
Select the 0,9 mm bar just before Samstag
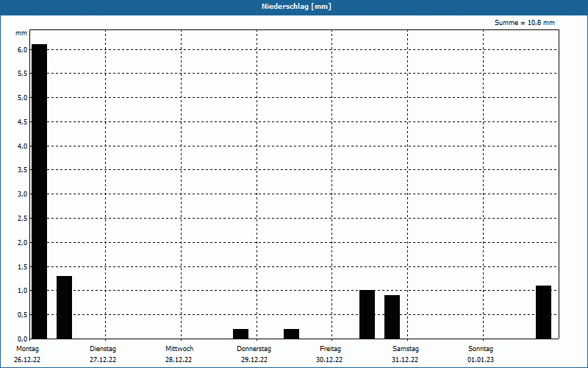[392, 317]
